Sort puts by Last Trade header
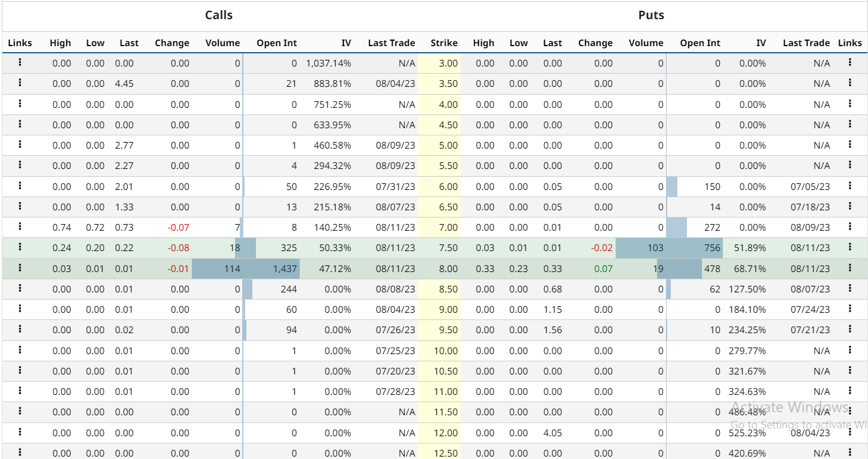 (806, 43)
